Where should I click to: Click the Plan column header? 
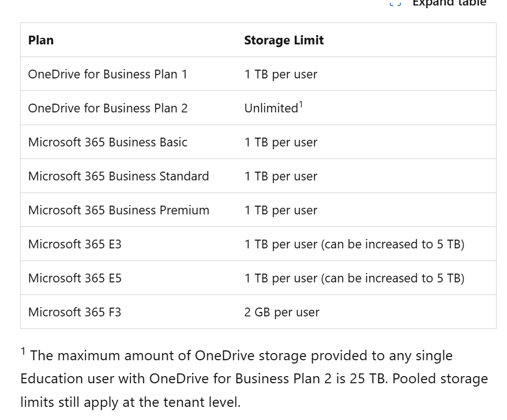coord(41,40)
